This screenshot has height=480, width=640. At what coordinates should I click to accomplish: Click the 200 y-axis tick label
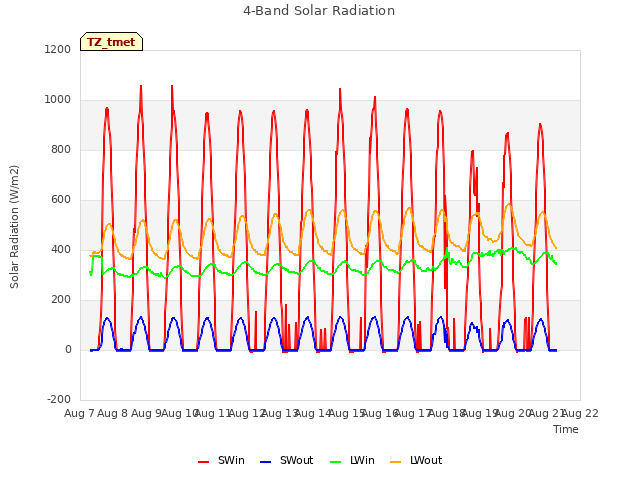point(61,300)
